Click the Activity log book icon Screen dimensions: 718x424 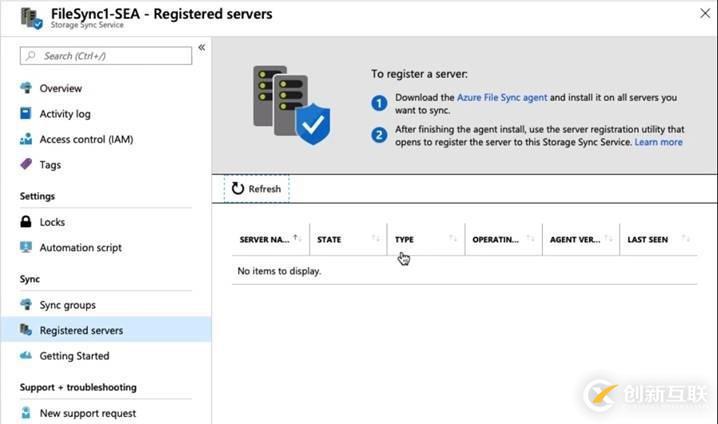pos(26,114)
